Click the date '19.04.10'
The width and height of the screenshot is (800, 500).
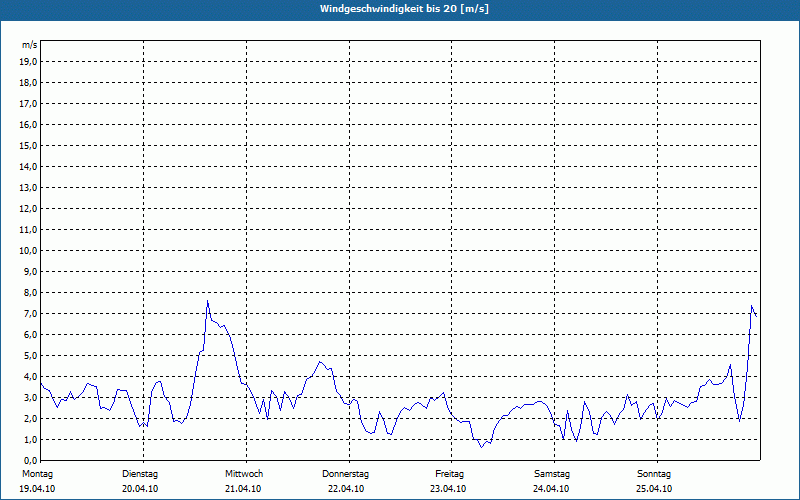(37, 489)
